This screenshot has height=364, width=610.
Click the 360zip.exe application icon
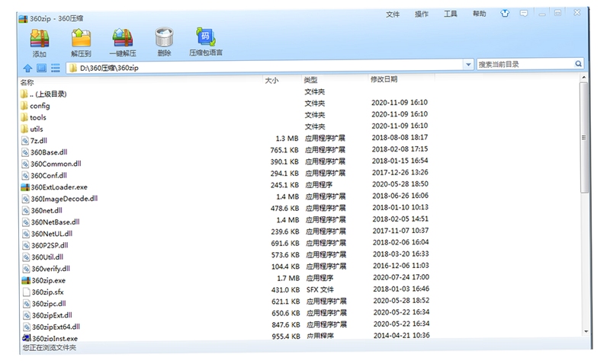26,280
